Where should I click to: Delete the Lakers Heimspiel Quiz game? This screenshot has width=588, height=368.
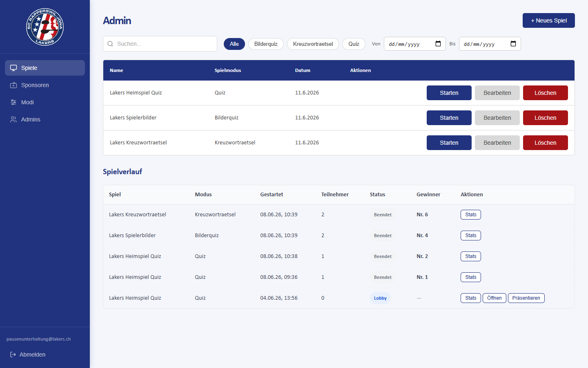click(x=546, y=93)
